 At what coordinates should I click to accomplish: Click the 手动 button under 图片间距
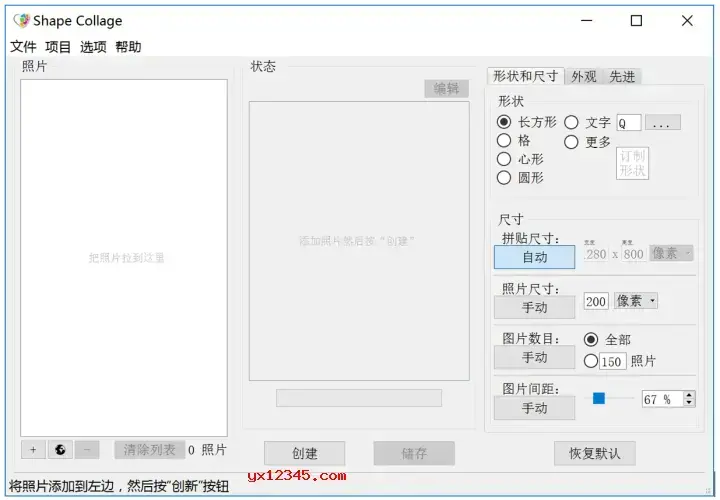click(534, 408)
